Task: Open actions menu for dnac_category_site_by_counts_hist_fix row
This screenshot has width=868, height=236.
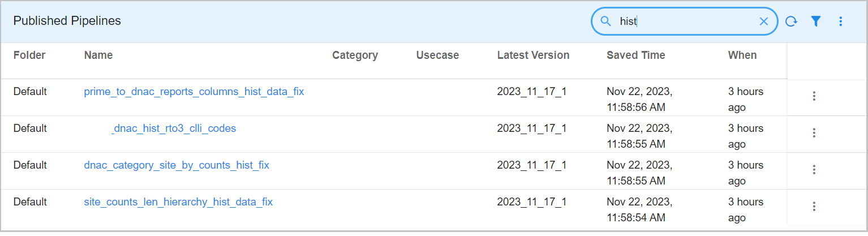Action: (x=814, y=170)
